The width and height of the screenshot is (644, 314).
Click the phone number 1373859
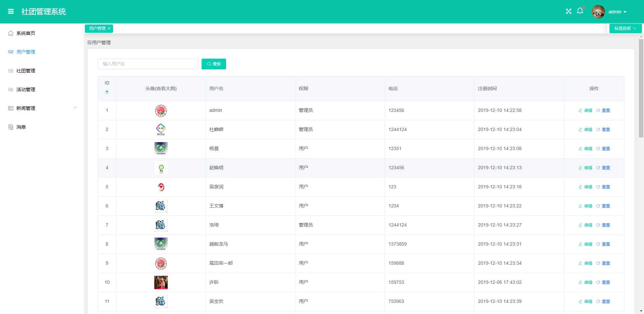397,244
